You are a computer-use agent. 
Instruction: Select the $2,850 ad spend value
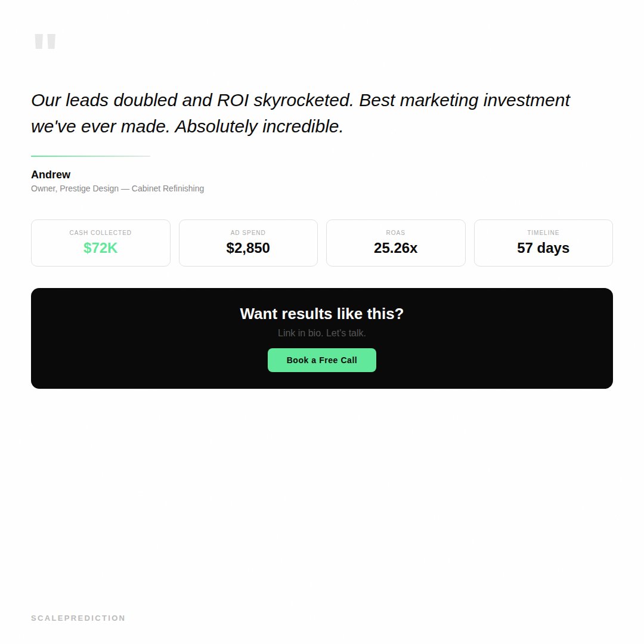pyautogui.click(x=248, y=248)
